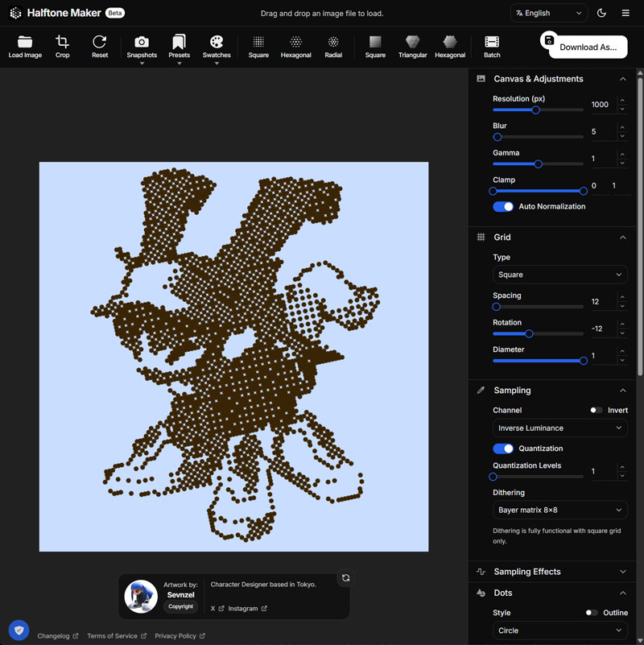
Task: Toggle the Outline style switch
Action: pyautogui.click(x=592, y=613)
